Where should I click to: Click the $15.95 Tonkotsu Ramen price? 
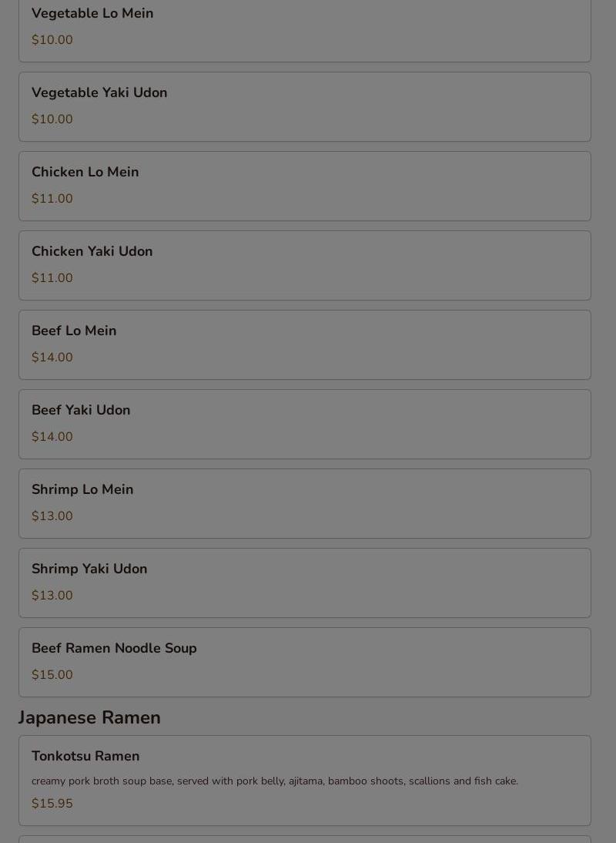[52, 803]
